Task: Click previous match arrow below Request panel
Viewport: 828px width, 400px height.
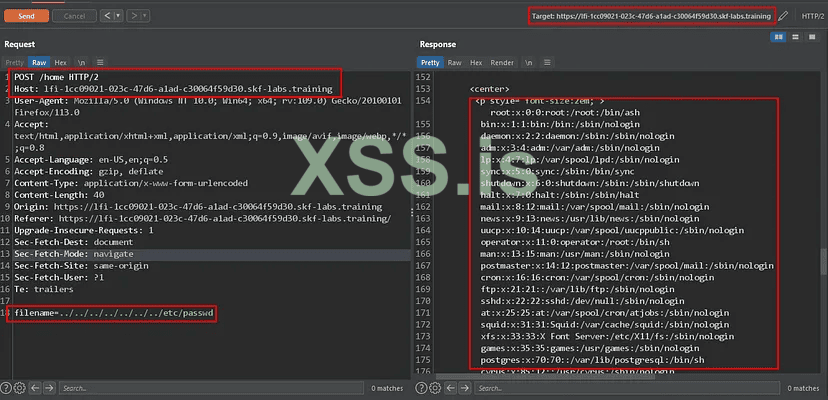Action: tap(35, 388)
